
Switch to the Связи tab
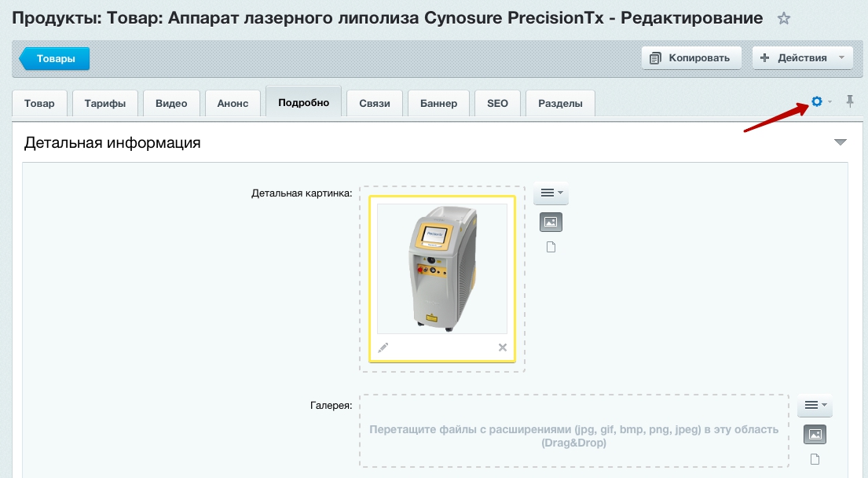coord(375,104)
